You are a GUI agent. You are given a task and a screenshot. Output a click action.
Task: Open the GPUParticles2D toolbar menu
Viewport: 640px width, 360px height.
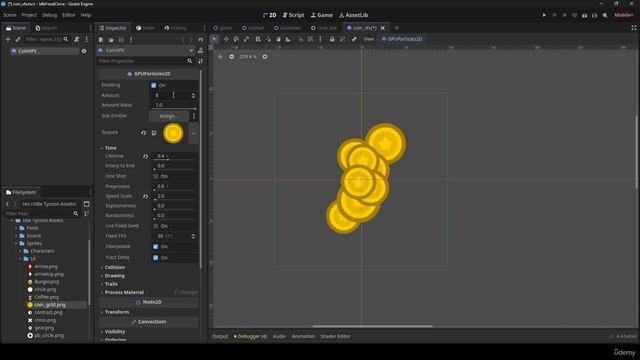point(402,39)
